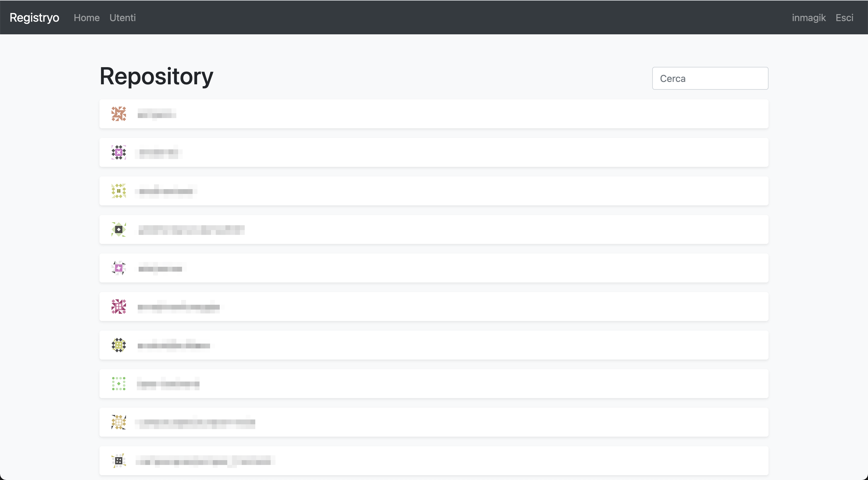
Task: Open the bottom-most repository card
Action: pyautogui.click(x=434, y=461)
